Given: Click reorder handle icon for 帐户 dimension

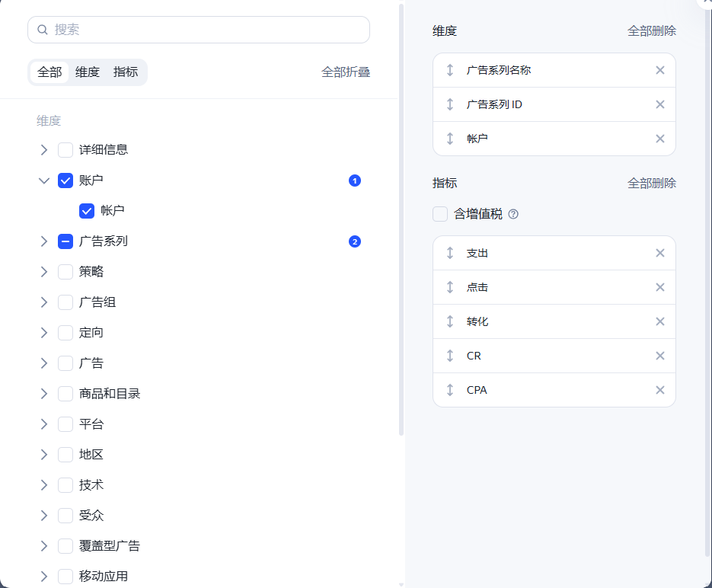Looking at the screenshot, I should coord(450,139).
